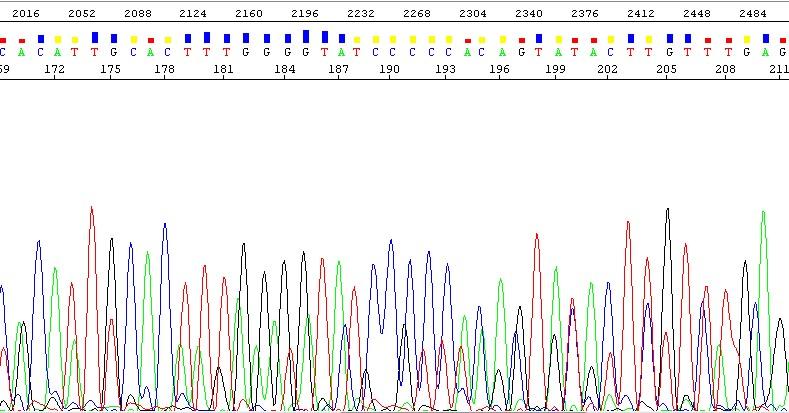
Task: Click scan number 2484 on the top ruler
Action: pyautogui.click(x=752, y=13)
